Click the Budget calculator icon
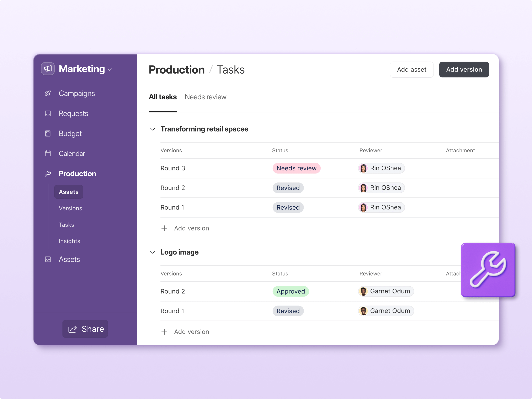The image size is (532, 399). click(48, 133)
